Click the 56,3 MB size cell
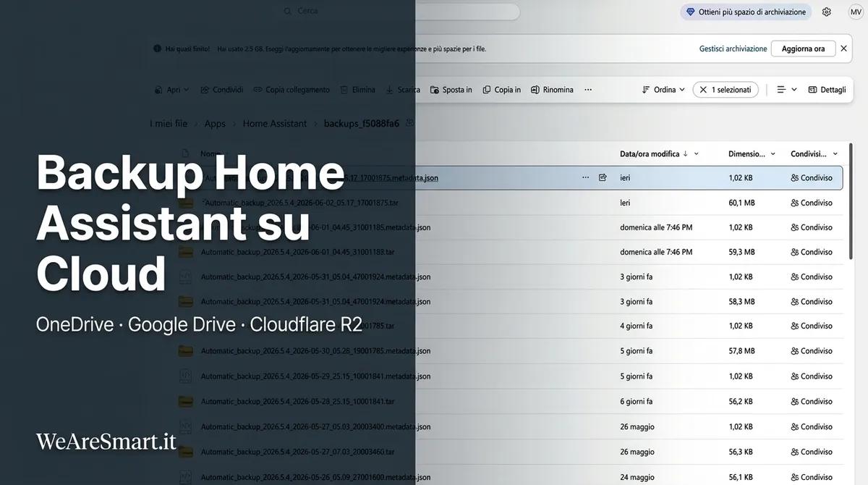Image resolution: width=868 pixels, height=485 pixels. (741, 452)
